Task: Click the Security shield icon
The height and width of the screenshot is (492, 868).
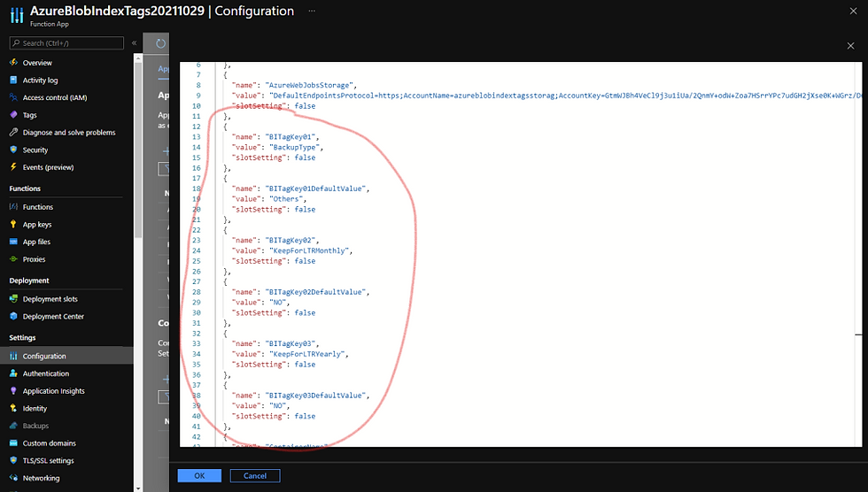Action: point(13,150)
